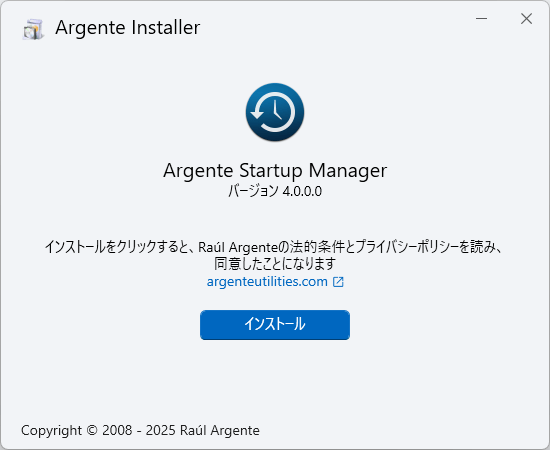The image size is (550, 450).
Task: Click the Argente Installer title bar icon
Action: (x=33, y=29)
